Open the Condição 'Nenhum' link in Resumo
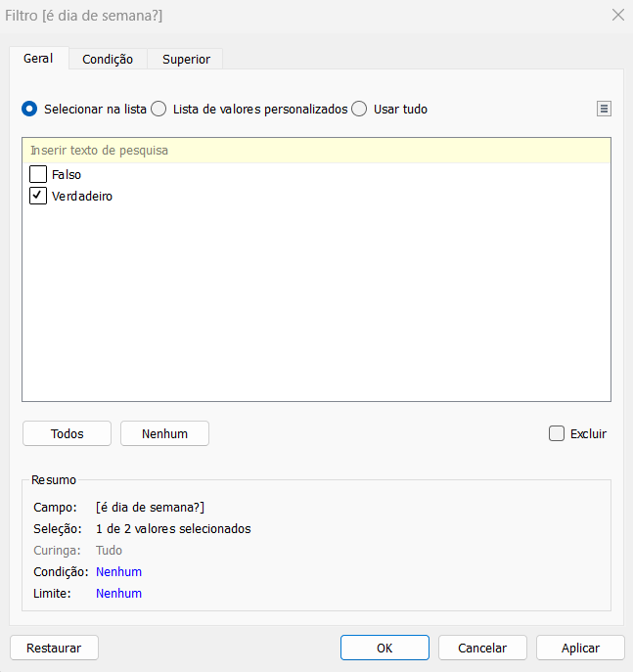Image resolution: width=633 pixels, height=672 pixels. click(118, 572)
